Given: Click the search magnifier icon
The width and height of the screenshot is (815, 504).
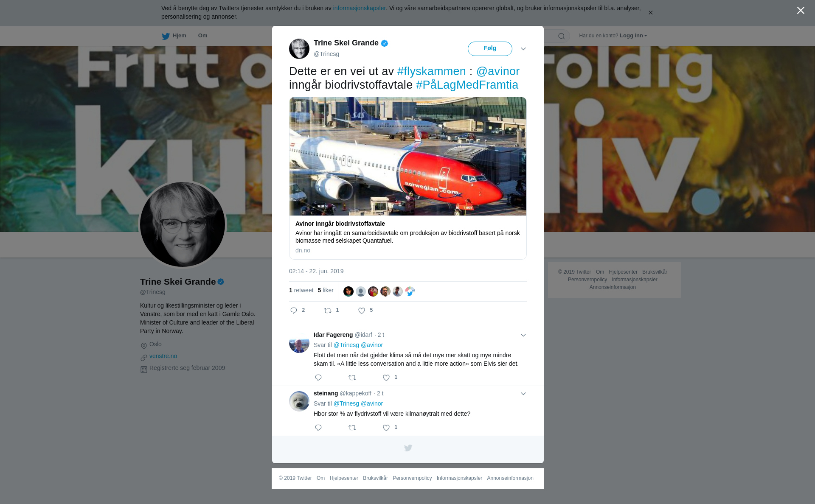Looking at the screenshot, I should (562, 36).
